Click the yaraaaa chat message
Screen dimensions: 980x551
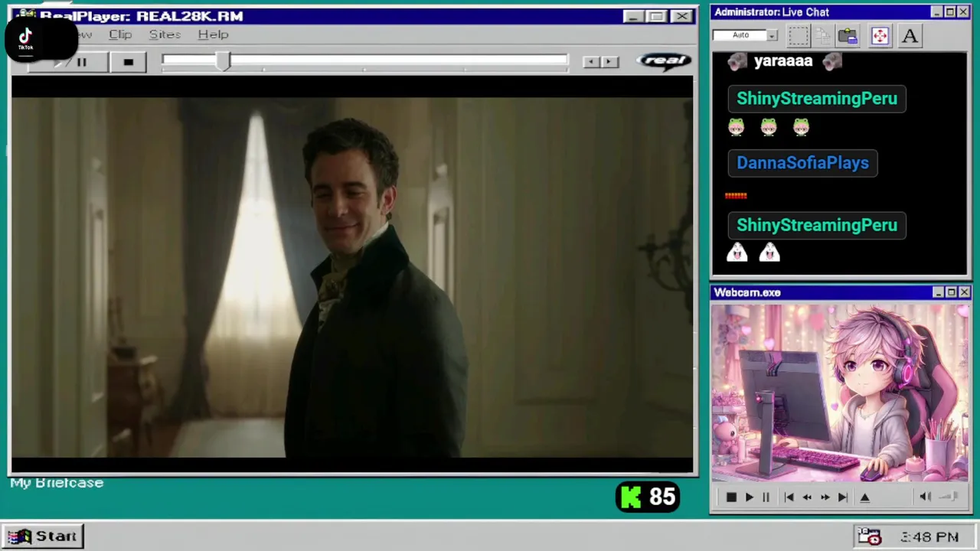click(783, 61)
